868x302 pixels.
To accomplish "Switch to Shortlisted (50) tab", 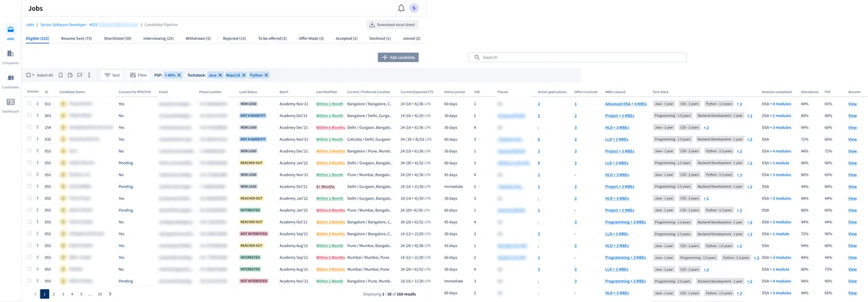I will [x=118, y=38].
